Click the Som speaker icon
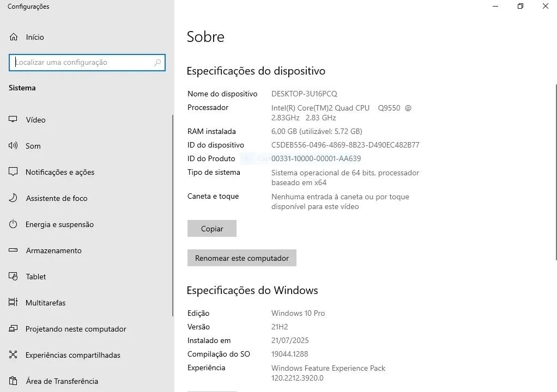 [13, 145]
